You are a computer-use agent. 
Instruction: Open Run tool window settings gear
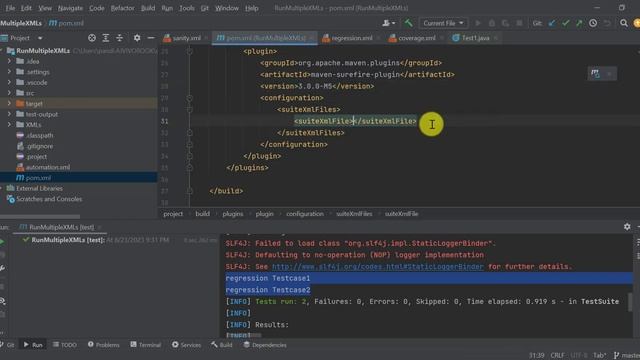pyautogui.click(x=627, y=227)
